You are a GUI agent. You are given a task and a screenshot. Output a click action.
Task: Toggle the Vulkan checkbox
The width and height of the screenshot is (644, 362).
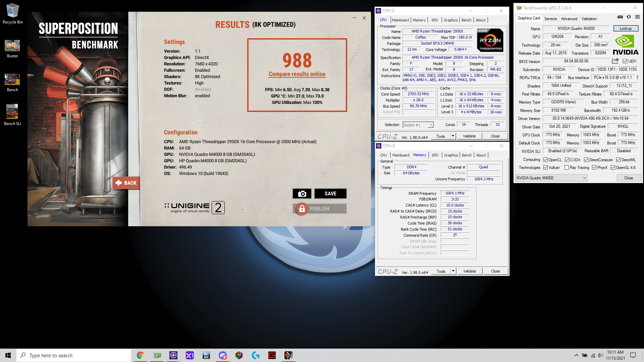click(x=545, y=168)
